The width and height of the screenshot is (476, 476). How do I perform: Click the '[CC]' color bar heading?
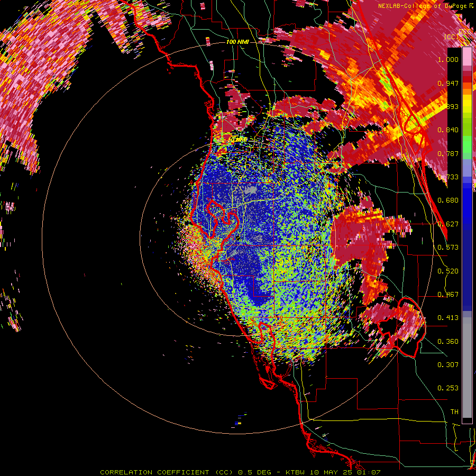pyautogui.click(x=451, y=36)
